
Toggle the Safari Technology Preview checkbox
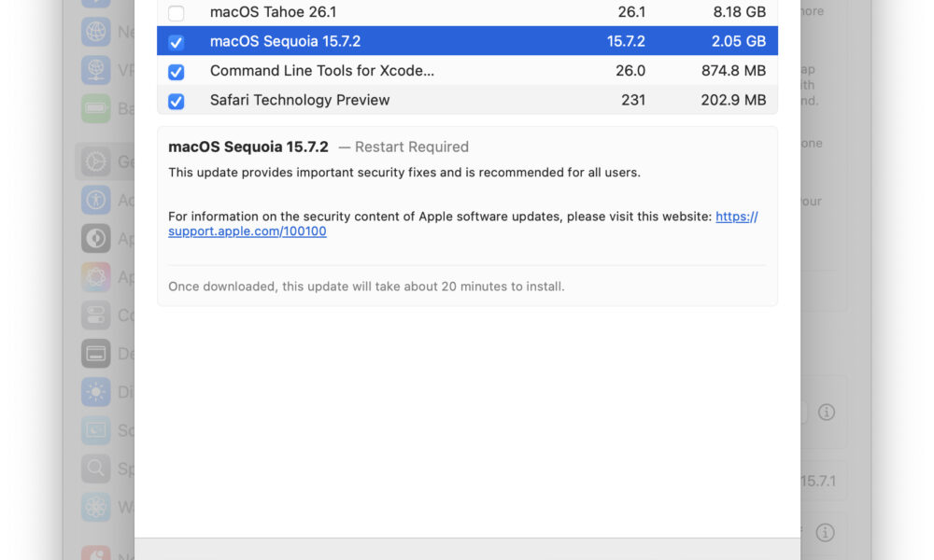click(176, 101)
